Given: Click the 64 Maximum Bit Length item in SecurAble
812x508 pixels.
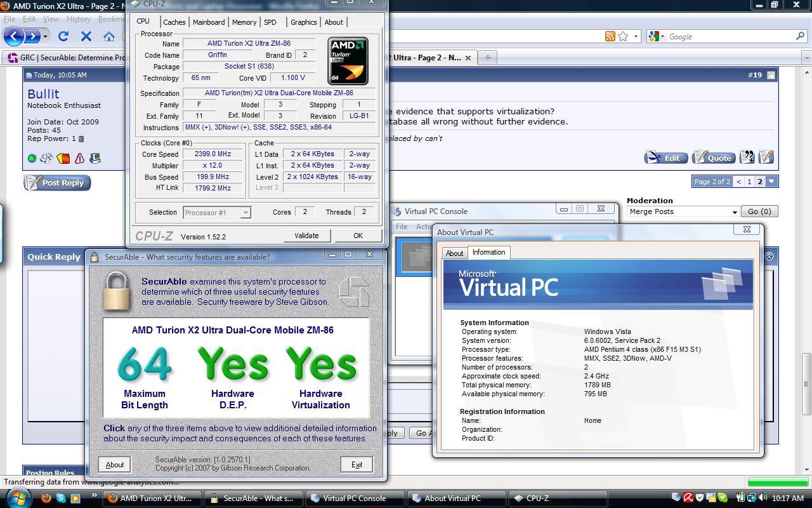Looking at the screenshot, I should tap(145, 377).
